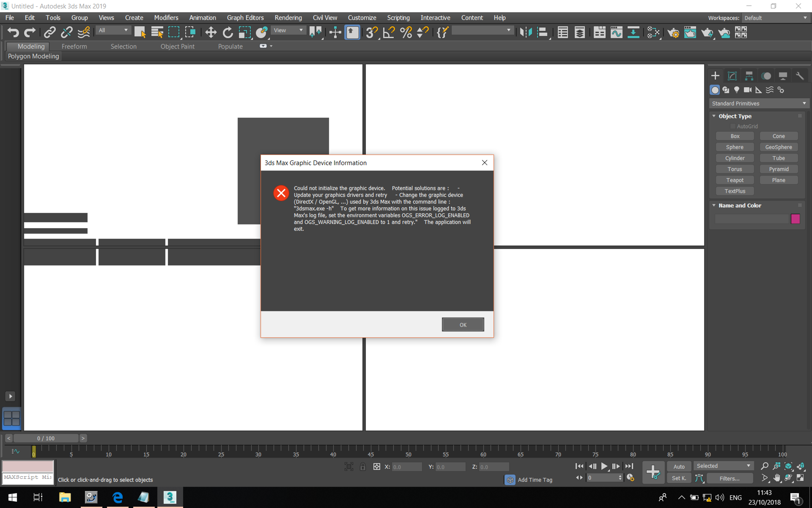Select Cameras category in Create panel

[748, 90]
